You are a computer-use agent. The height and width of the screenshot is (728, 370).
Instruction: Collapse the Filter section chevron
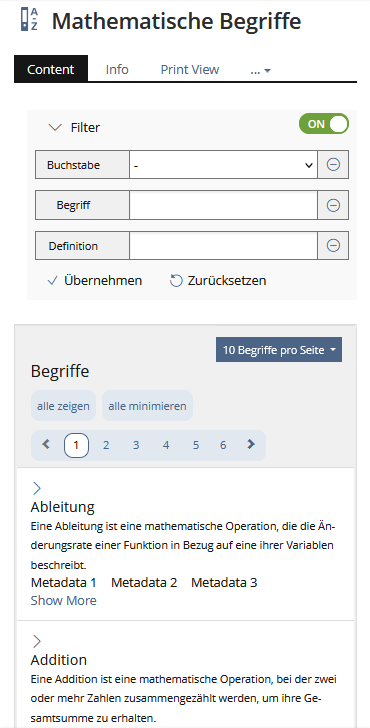click(x=55, y=127)
